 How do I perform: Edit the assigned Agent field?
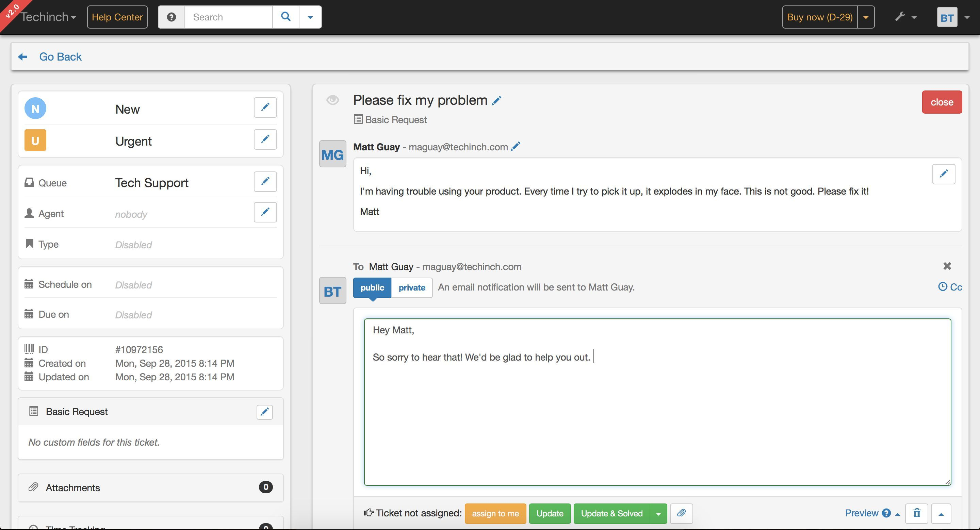pos(265,212)
